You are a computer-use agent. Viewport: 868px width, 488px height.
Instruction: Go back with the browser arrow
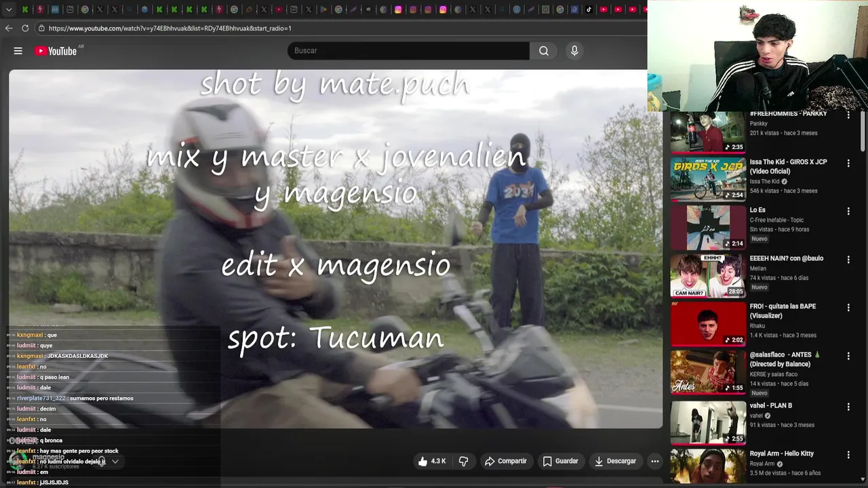[9, 28]
